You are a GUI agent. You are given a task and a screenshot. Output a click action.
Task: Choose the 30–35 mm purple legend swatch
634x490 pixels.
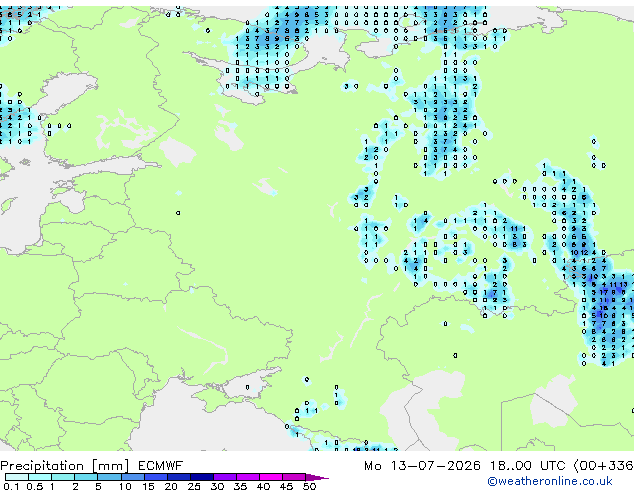click(224, 477)
